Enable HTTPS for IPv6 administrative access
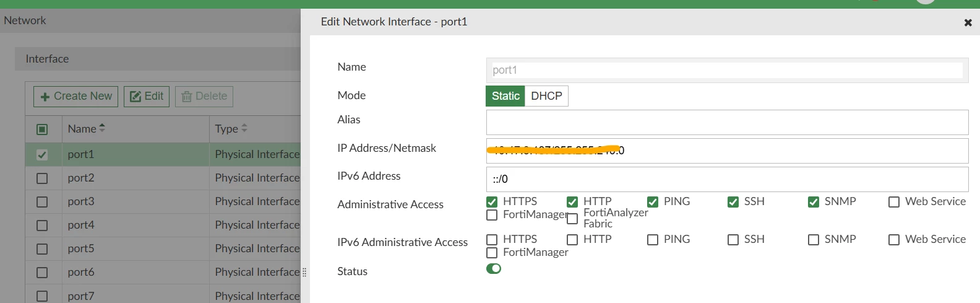The height and width of the screenshot is (303, 980). [x=492, y=240]
